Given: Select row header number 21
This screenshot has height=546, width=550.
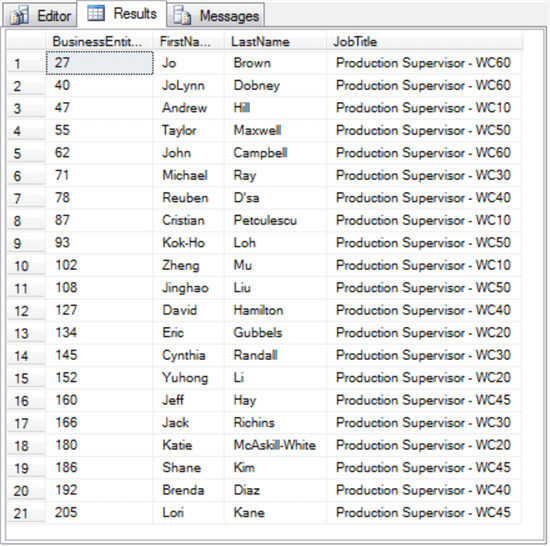Looking at the screenshot, I should coord(26,513).
